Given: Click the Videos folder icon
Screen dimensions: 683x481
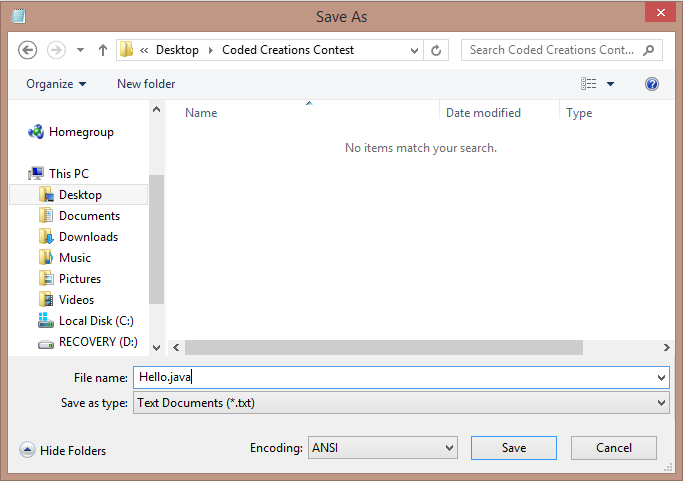Looking at the screenshot, I should click(x=46, y=300).
